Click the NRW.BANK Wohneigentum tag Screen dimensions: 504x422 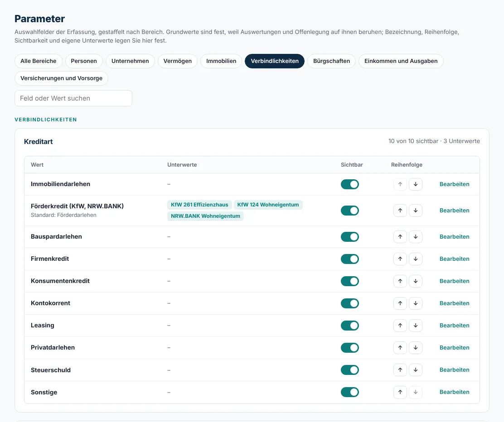point(205,216)
